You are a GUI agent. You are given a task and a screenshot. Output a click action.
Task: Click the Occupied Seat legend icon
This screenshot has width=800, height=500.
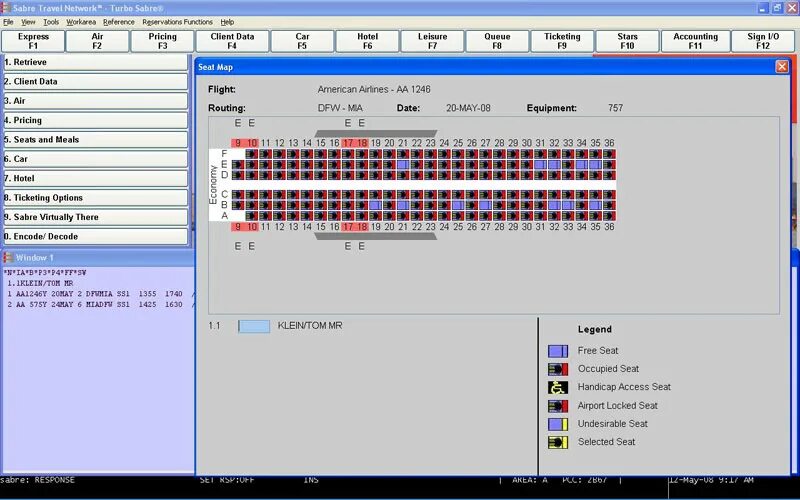click(x=558, y=369)
